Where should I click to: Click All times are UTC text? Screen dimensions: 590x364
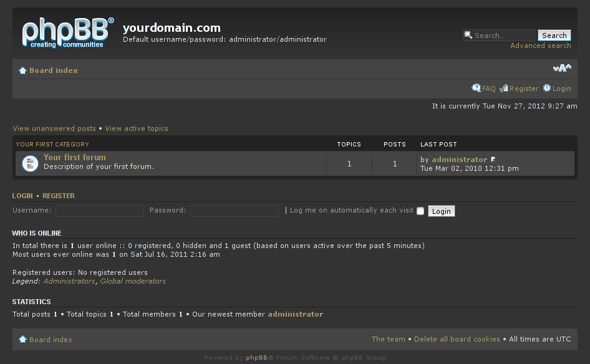tap(539, 339)
